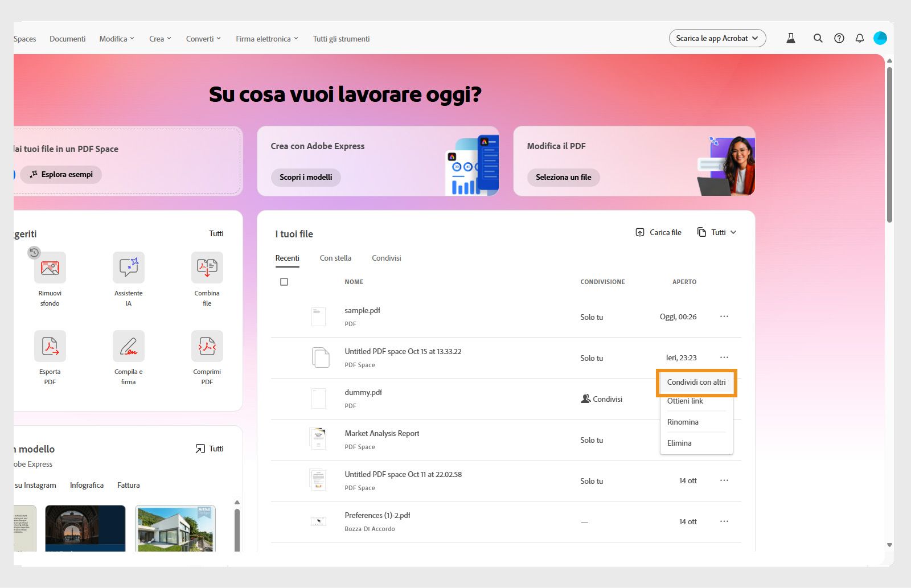911x588 pixels.
Task: Open the three-dot menu for sample.pdf
Action: point(724,317)
